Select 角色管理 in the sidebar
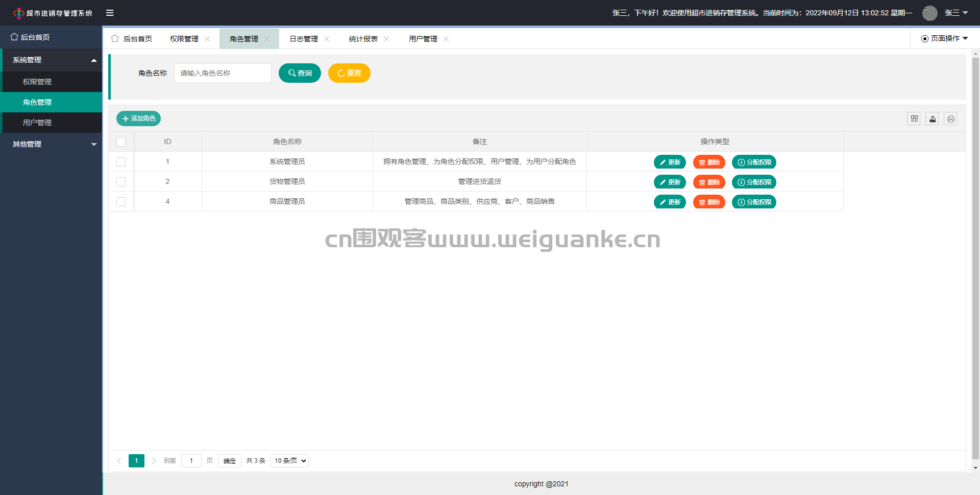Viewport: 980px width, 495px height. coord(52,102)
